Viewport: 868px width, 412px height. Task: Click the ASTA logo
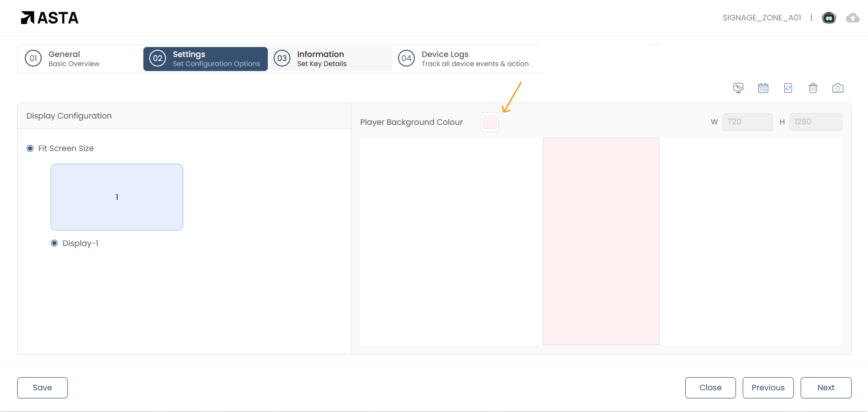click(x=50, y=18)
